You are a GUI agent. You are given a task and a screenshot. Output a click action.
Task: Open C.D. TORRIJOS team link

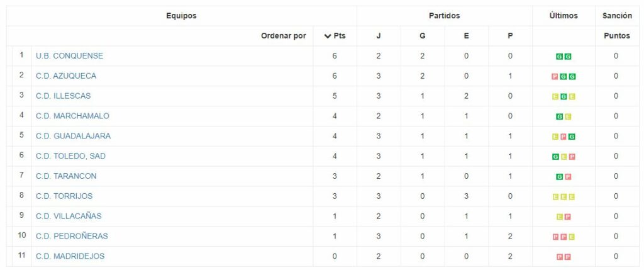coord(64,196)
